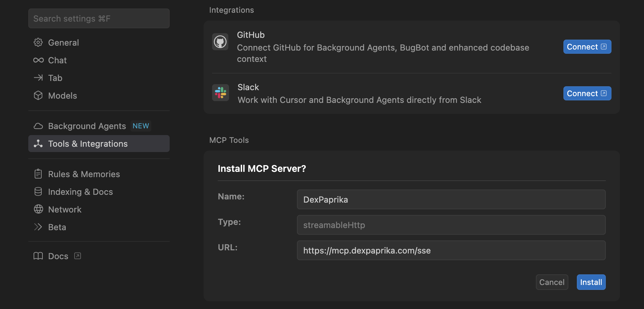Viewport: 644px width, 309px height.
Task: Click the 'MCP Tools' section label
Action: coord(229,140)
